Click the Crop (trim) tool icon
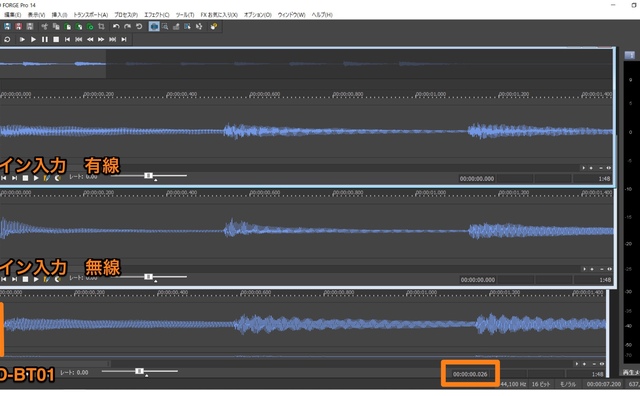This screenshot has width=640, height=396. pyautogui.click(x=101, y=27)
